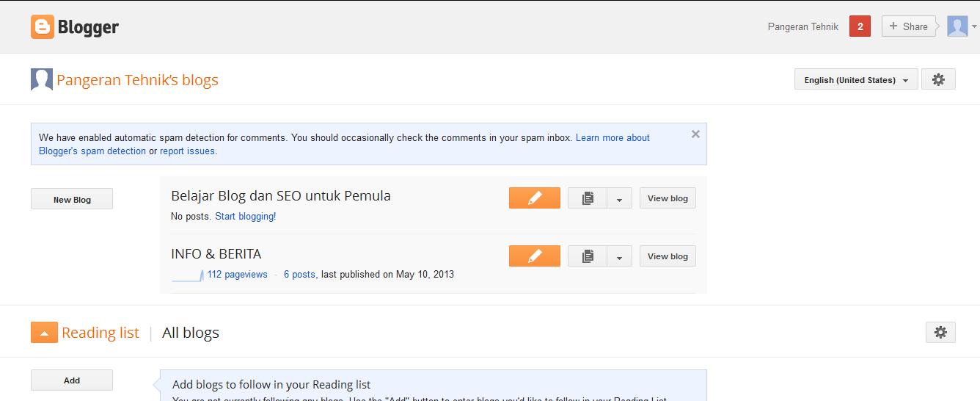This screenshot has height=401, width=980.
Task: Create new post for INFO & BERITA
Action: point(534,256)
